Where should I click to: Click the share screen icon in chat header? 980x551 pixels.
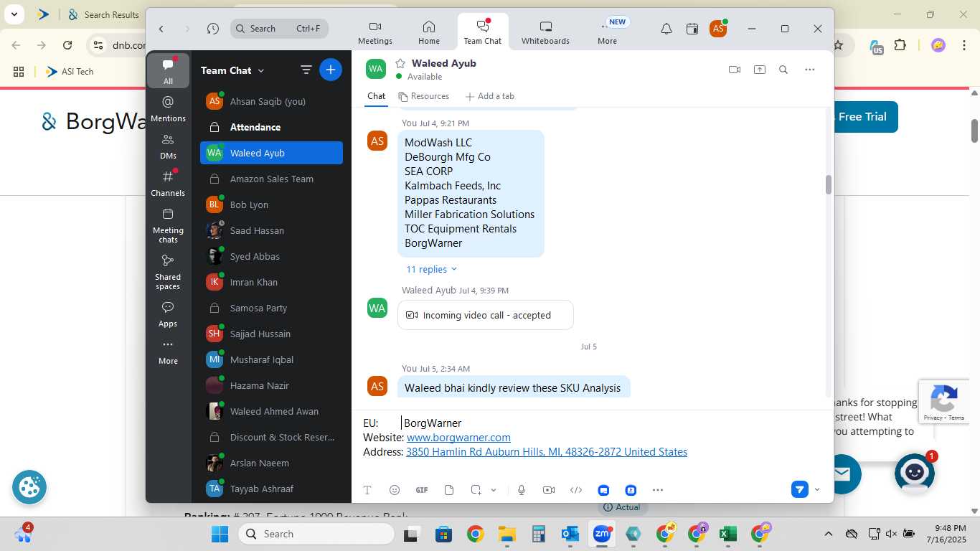point(759,70)
